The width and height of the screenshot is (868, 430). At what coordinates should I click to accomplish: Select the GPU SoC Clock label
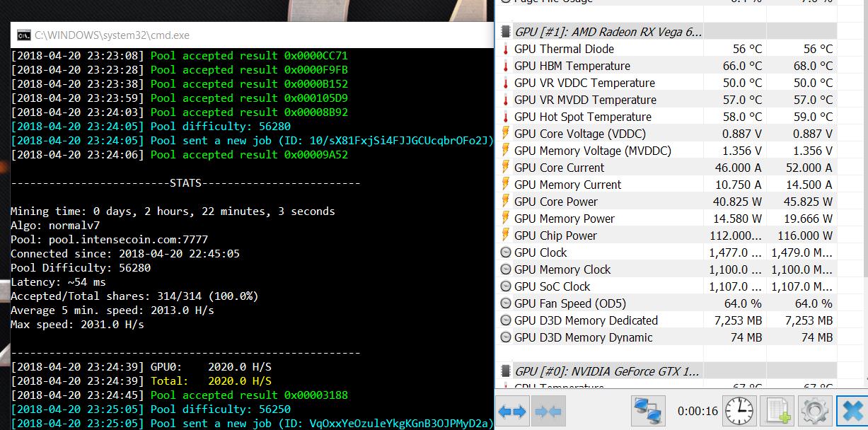(x=552, y=286)
